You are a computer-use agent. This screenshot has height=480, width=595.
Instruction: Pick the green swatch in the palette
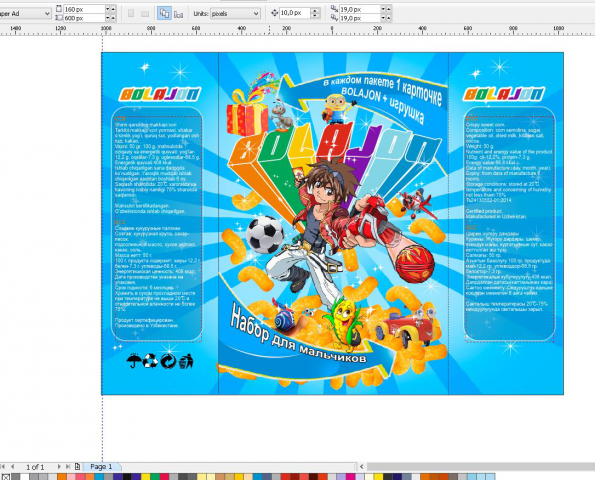(x=155, y=477)
